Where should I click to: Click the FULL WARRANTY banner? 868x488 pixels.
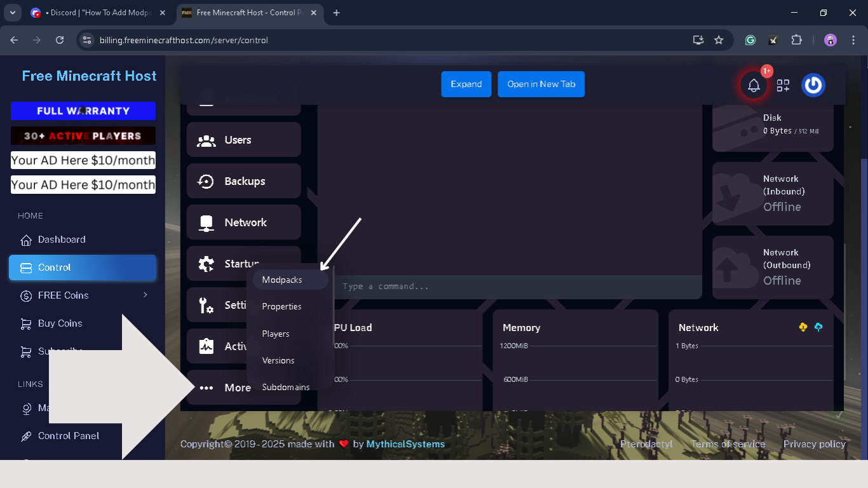pyautogui.click(x=83, y=111)
